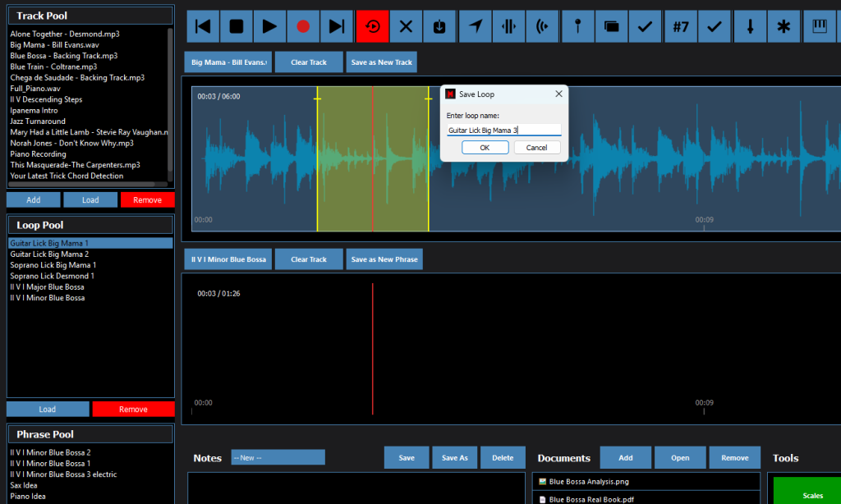
Task: Click the asterisk icon in toolbar
Action: [784, 26]
